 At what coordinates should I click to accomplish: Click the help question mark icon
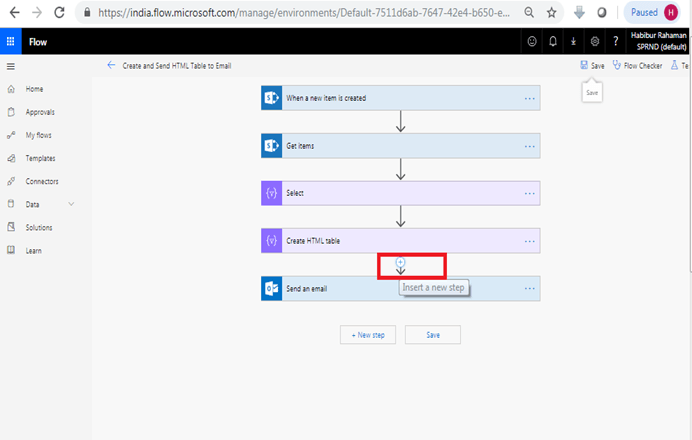[616, 41]
